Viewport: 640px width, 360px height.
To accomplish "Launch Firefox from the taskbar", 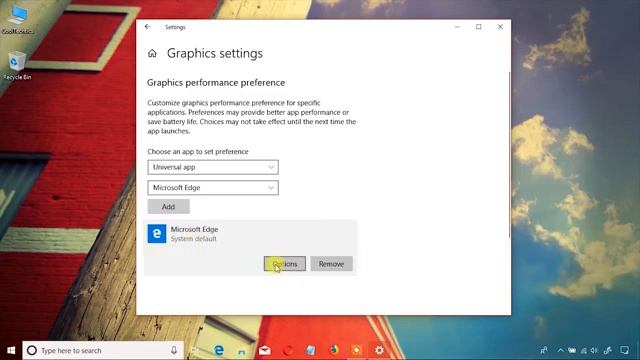I will coord(334,350).
